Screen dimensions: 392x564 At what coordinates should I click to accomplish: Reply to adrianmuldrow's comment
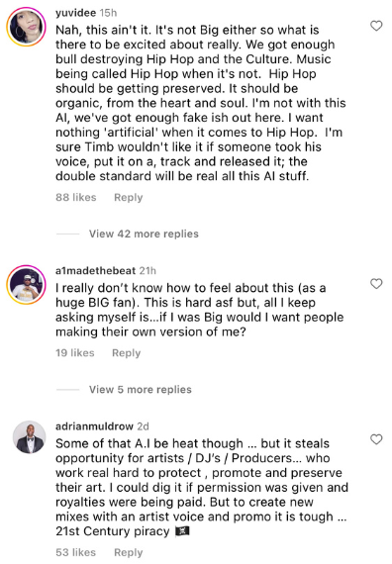coord(129,552)
